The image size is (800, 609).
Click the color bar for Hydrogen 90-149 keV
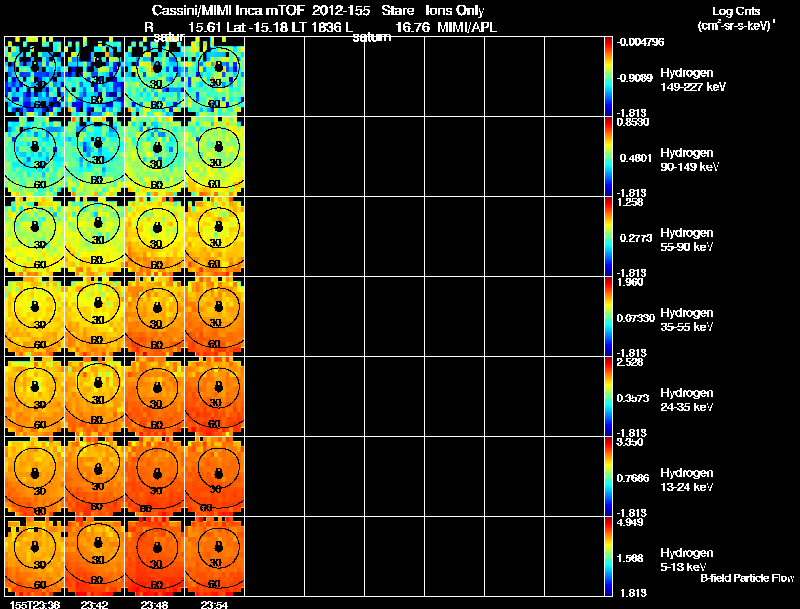[x=608, y=156]
